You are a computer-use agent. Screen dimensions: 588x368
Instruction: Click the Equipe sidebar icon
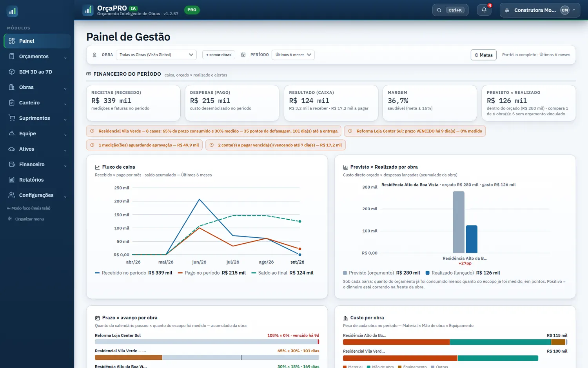coord(12,133)
